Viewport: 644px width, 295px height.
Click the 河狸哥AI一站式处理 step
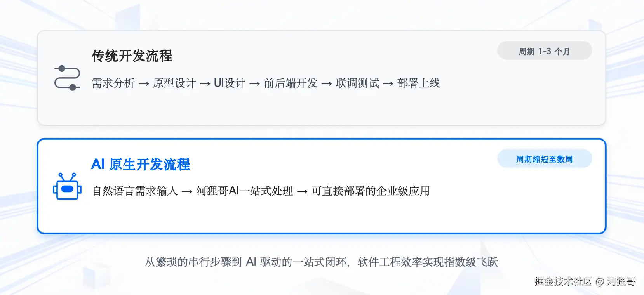[x=245, y=191]
